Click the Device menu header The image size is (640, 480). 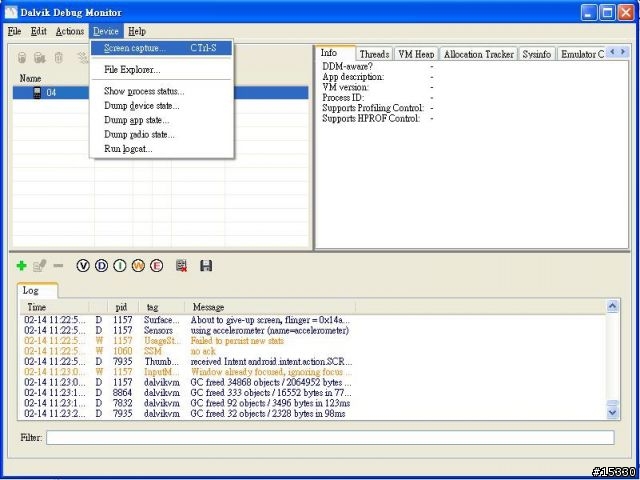(x=106, y=31)
